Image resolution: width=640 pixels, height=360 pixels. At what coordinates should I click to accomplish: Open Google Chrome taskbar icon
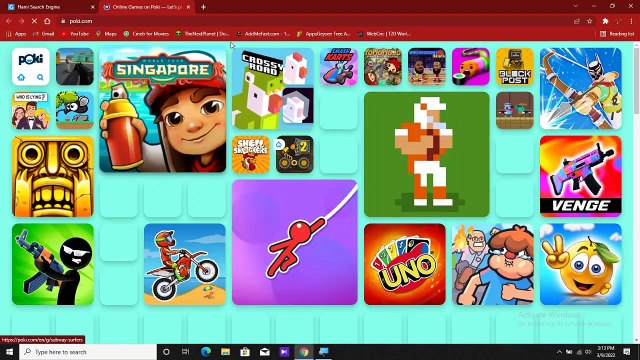304,351
